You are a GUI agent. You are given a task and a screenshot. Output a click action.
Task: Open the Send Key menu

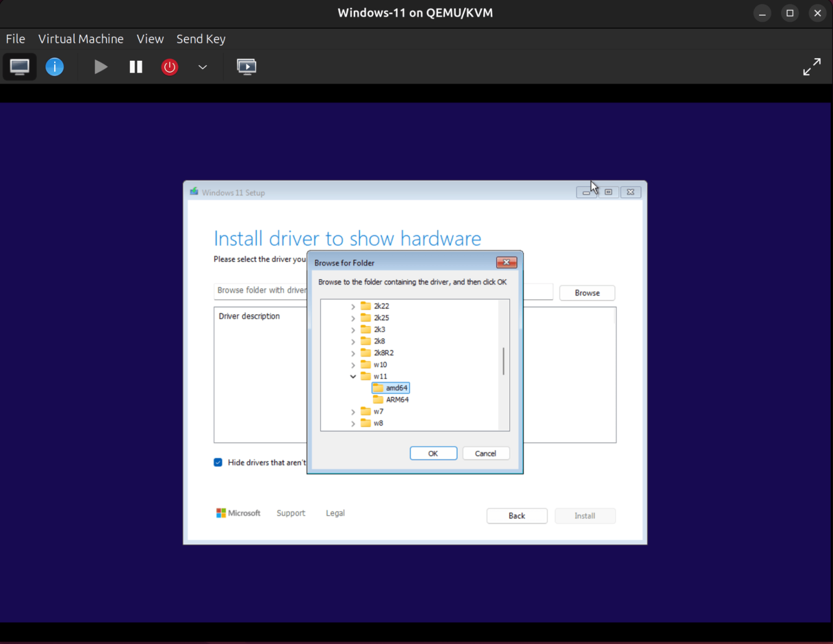201,39
